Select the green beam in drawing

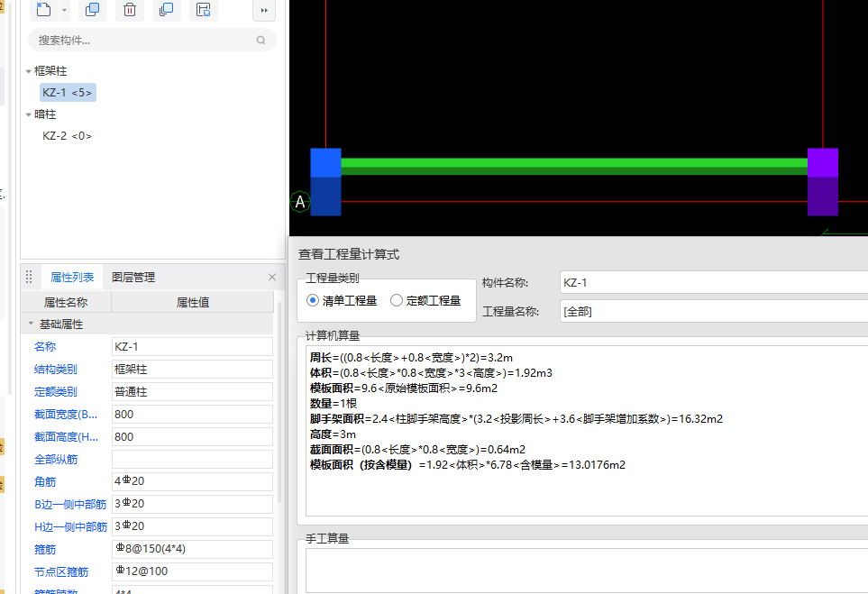tap(574, 167)
